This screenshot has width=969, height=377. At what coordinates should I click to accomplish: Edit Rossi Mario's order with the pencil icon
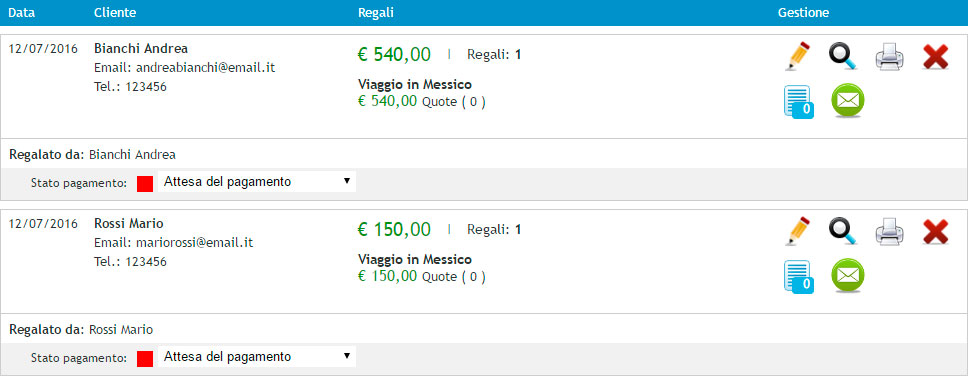[x=798, y=231]
